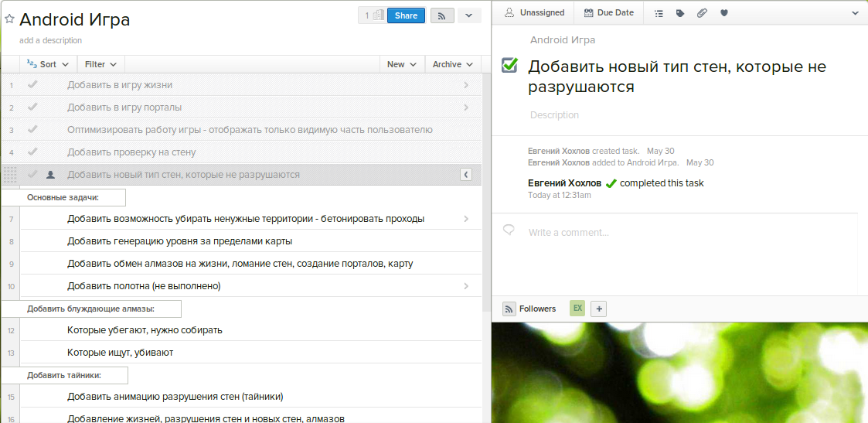Expand details for Добавить в игру жизни
The width and height of the screenshot is (868, 423).
coord(466,85)
